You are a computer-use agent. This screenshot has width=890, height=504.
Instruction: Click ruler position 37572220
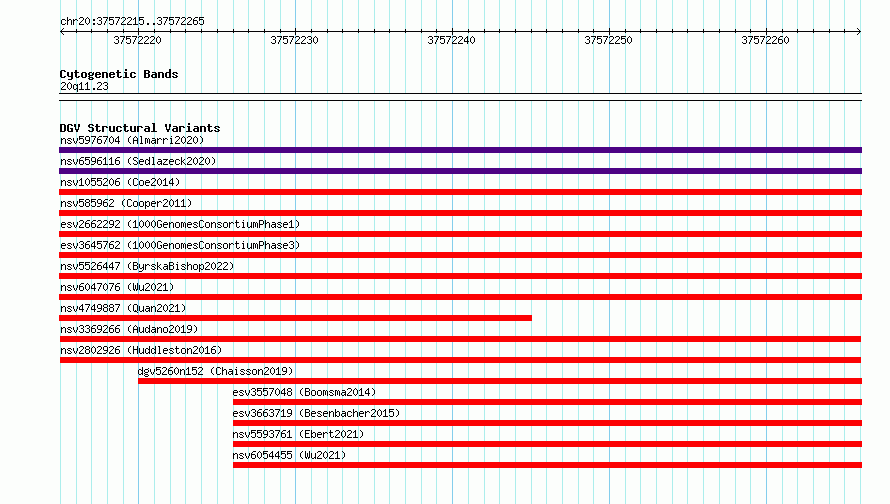[x=137, y=40]
